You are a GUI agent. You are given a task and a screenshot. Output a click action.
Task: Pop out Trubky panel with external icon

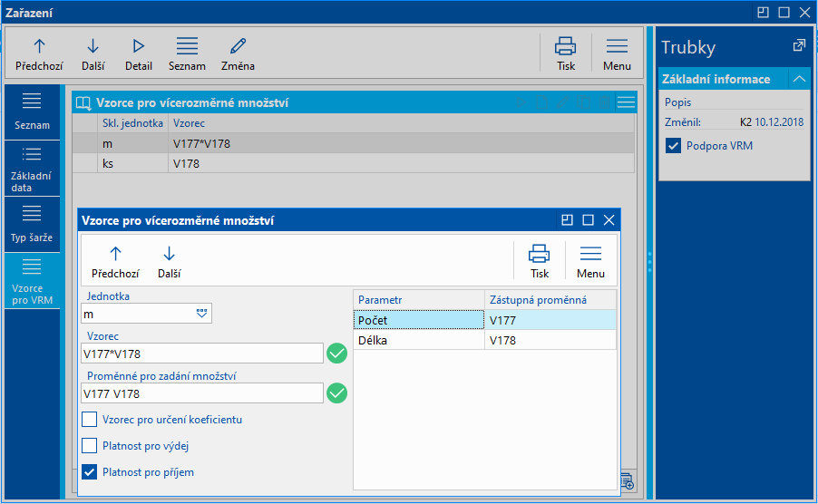pyautogui.click(x=799, y=46)
